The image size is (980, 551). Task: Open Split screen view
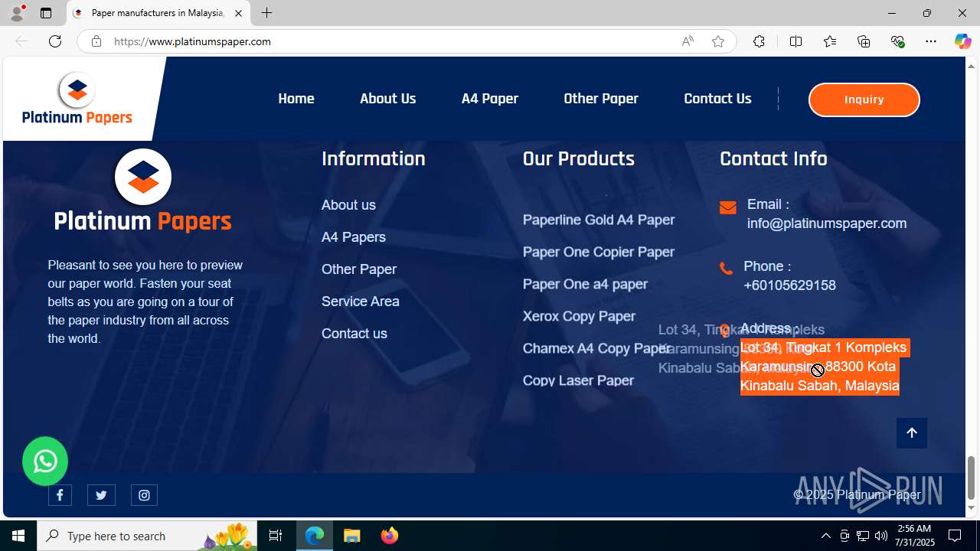tap(795, 41)
